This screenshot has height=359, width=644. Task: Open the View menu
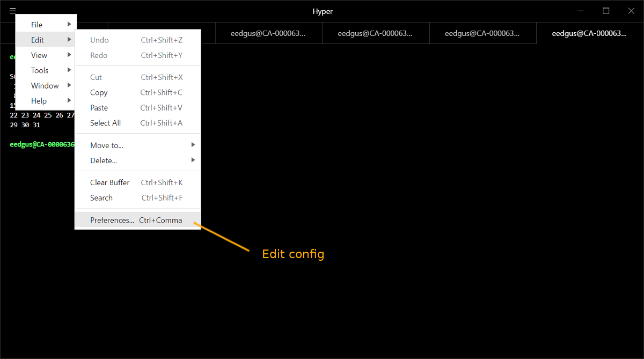[x=46, y=55]
